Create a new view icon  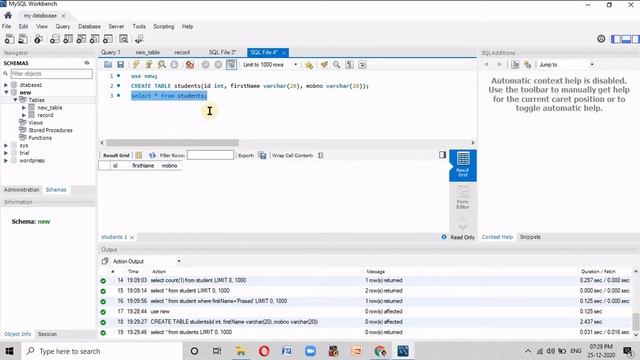tap(81, 39)
